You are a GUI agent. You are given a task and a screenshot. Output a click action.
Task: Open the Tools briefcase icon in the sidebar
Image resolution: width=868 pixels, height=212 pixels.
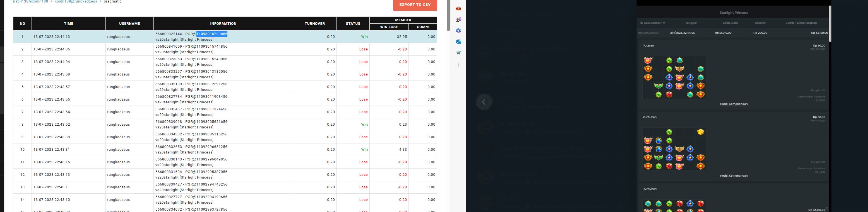coord(458,8)
